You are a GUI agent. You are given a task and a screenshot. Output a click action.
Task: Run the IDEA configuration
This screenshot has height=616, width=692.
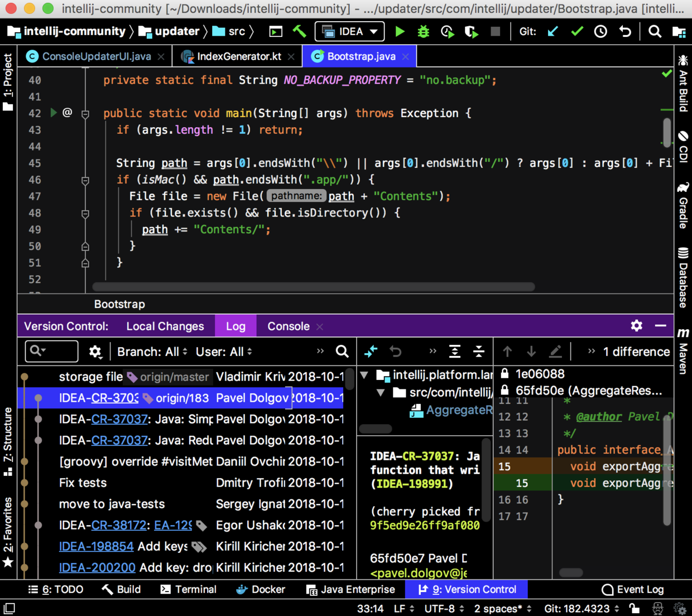coord(400,31)
